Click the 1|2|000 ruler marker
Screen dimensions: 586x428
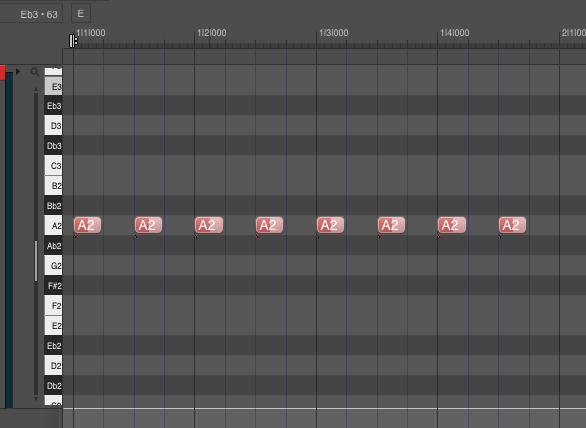(212, 33)
